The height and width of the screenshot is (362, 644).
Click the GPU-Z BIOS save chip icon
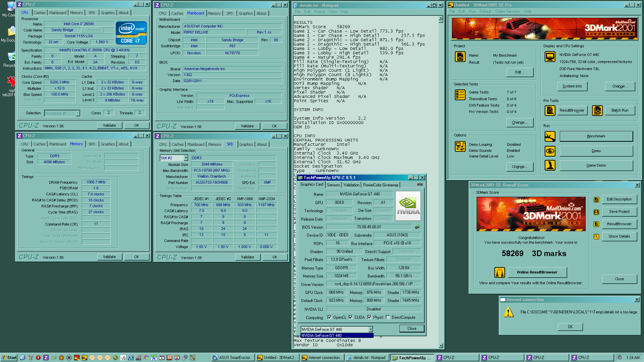pyautogui.click(x=417, y=227)
